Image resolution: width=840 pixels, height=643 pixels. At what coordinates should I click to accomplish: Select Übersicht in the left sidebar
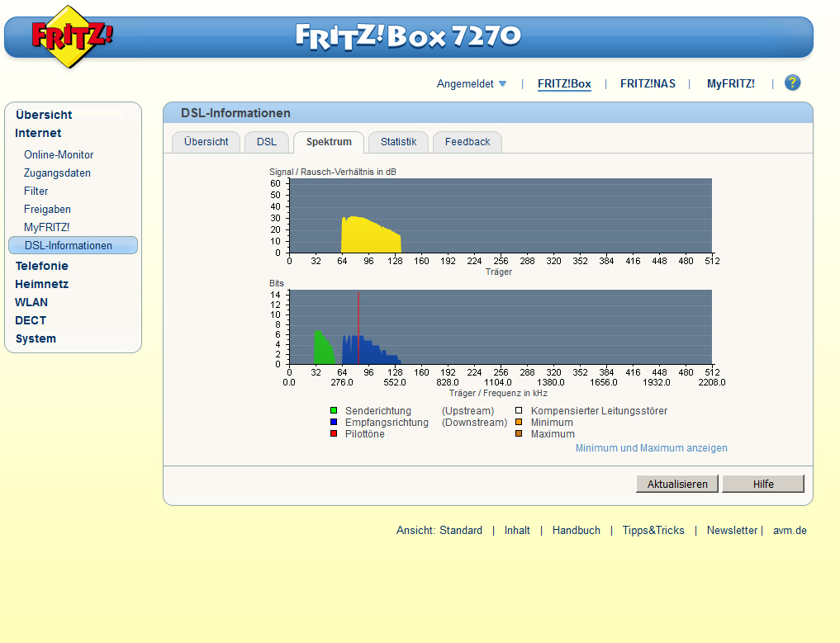44,115
